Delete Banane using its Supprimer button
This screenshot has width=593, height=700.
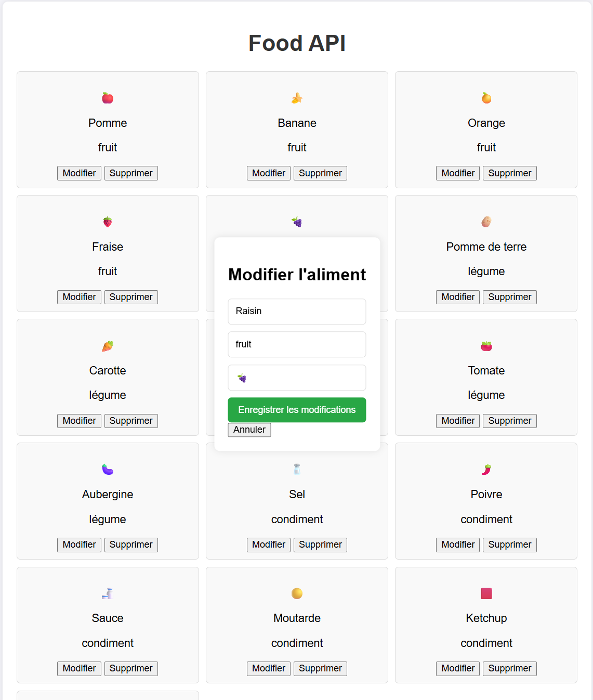(x=320, y=173)
